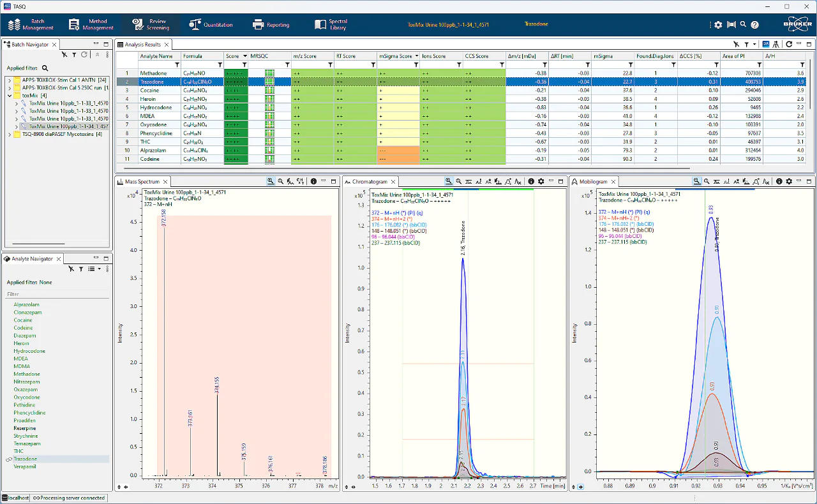
Task: Expand the APPS-TOXBOX-Stim Cal 1 ANTN batch
Action: [10, 80]
